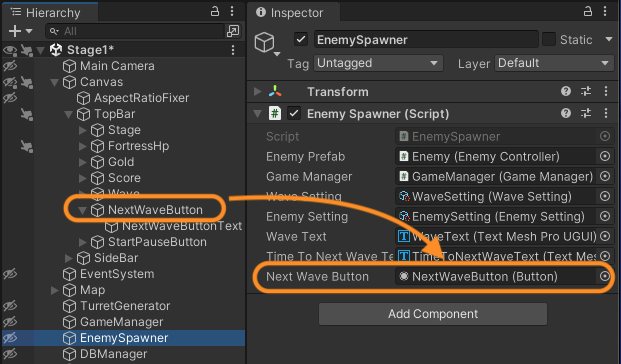The height and width of the screenshot is (364, 621).
Task: Collapse the Canvas object
Action: coord(54,82)
